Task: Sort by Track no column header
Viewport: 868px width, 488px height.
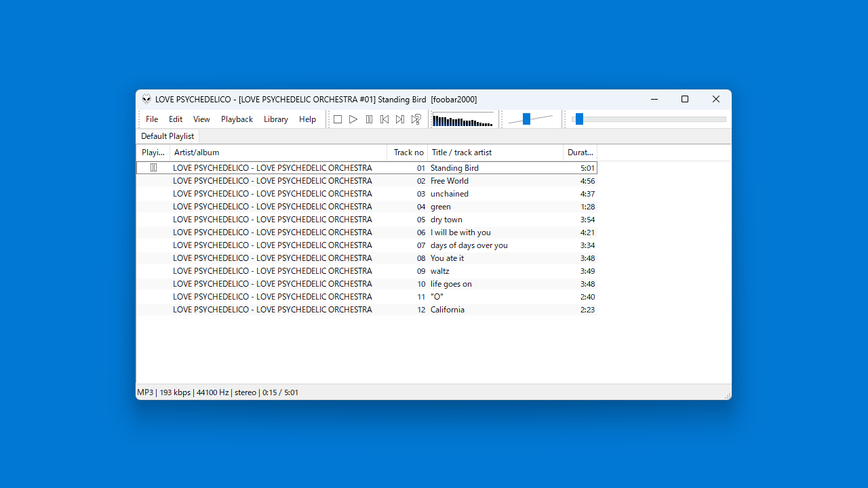Action: coord(408,152)
